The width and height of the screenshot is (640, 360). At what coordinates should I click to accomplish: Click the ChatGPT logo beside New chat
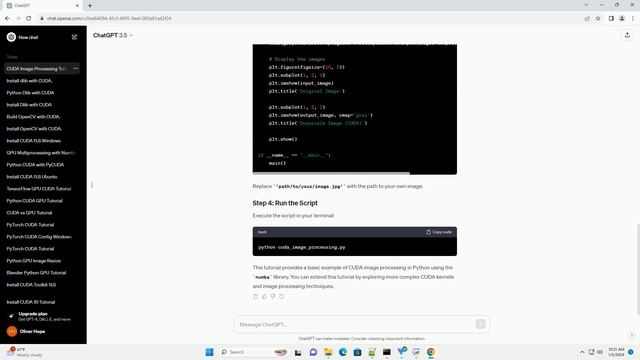tap(11, 37)
